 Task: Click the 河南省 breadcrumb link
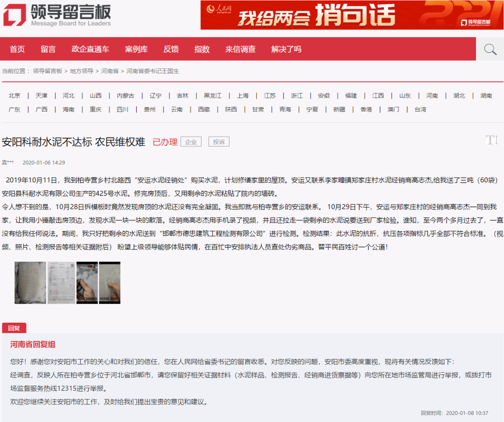pos(110,71)
